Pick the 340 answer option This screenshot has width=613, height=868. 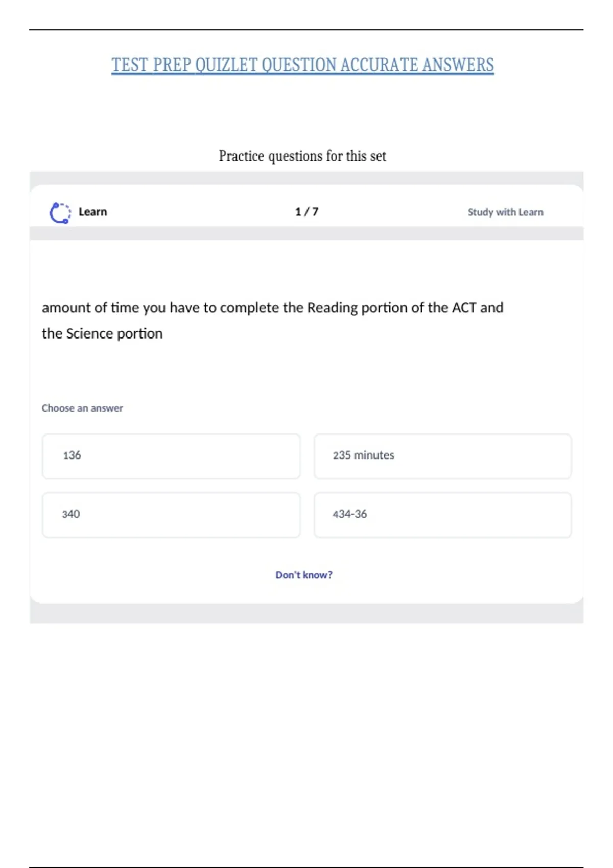171,515
